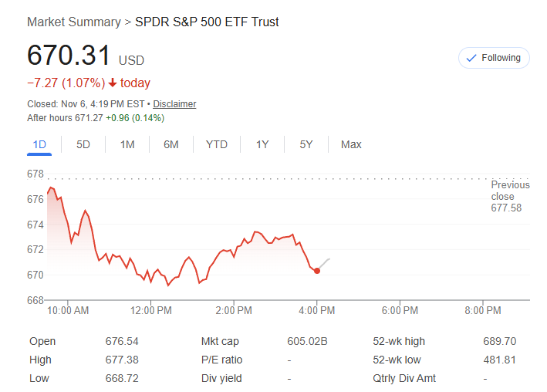Click the red down arrow beside today
The width and height of the screenshot is (547, 392).
[x=113, y=83]
